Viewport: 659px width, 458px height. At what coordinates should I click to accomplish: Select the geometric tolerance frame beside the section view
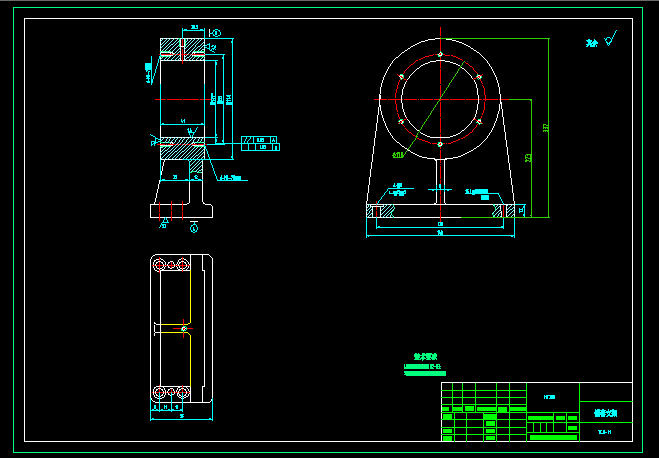tap(260, 143)
